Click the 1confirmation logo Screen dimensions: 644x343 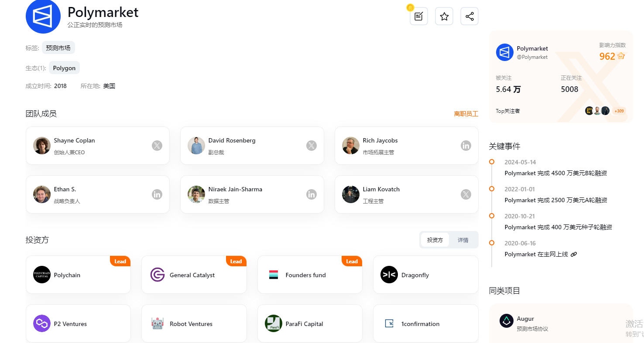(389, 323)
